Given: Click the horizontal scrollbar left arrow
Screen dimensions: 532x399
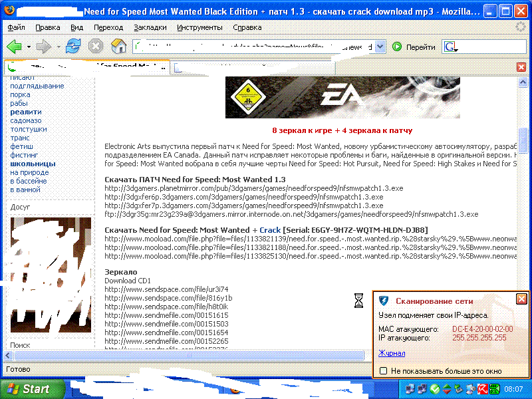Looking at the screenshot, I should (x=8, y=356).
